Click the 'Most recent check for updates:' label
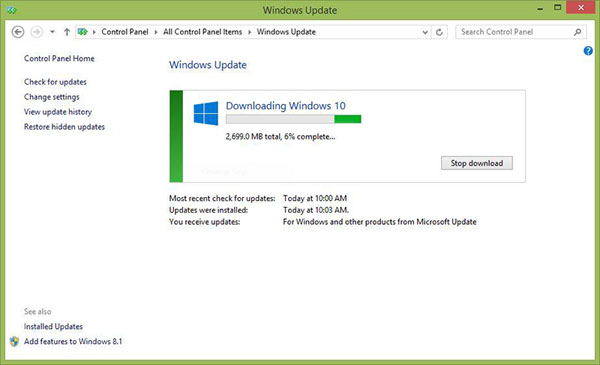The width and height of the screenshot is (600, 365). [222, 198]
